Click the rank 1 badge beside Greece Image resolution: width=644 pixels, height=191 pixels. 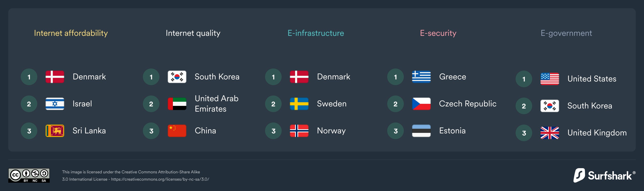pos(396,77)
